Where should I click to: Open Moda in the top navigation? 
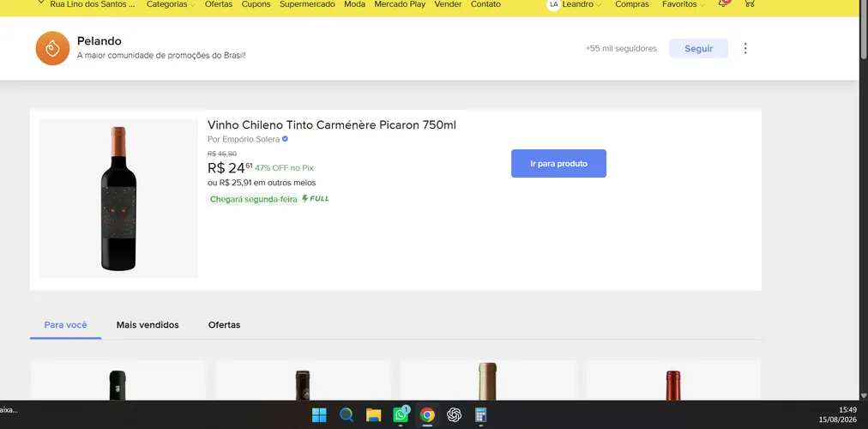click(354, 4)
